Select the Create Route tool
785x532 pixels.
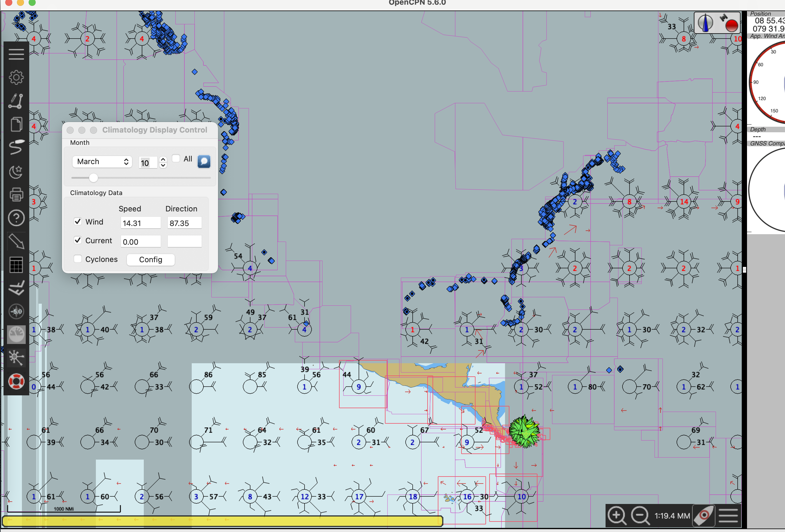16,101
